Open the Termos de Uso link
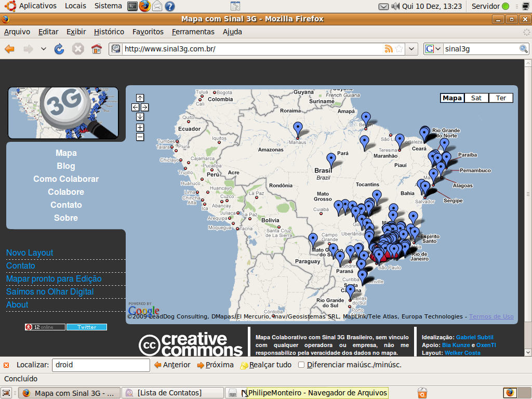532x399 pixels. (491, 316)
